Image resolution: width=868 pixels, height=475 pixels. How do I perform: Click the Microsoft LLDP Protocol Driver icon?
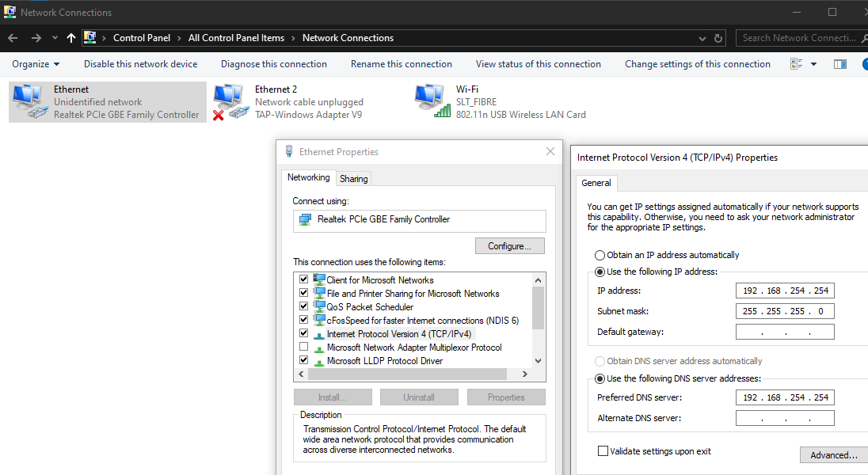(319, 362)
